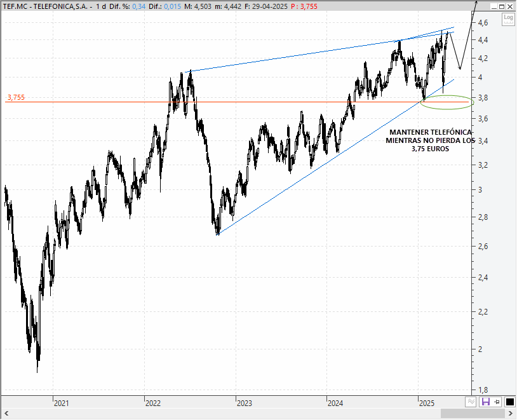Click the double chevron collapse icon
The image size is (517, 420).
tap(471, 402)
